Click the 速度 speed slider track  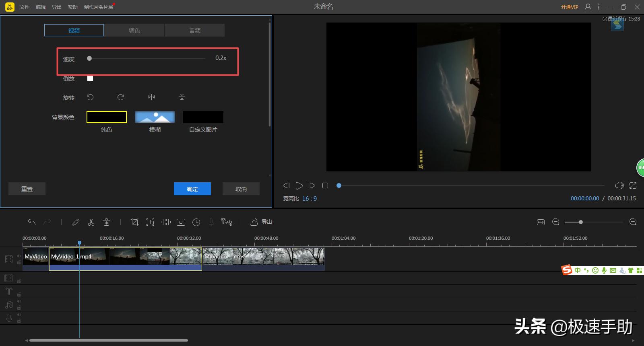click(147, 58)
